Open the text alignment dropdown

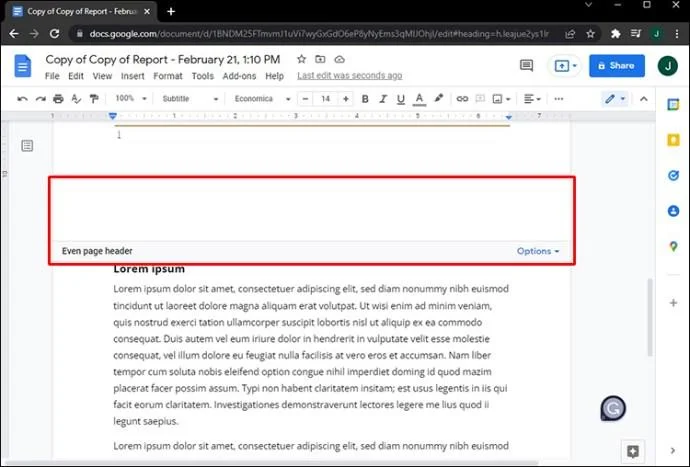[x=532, y=99]
